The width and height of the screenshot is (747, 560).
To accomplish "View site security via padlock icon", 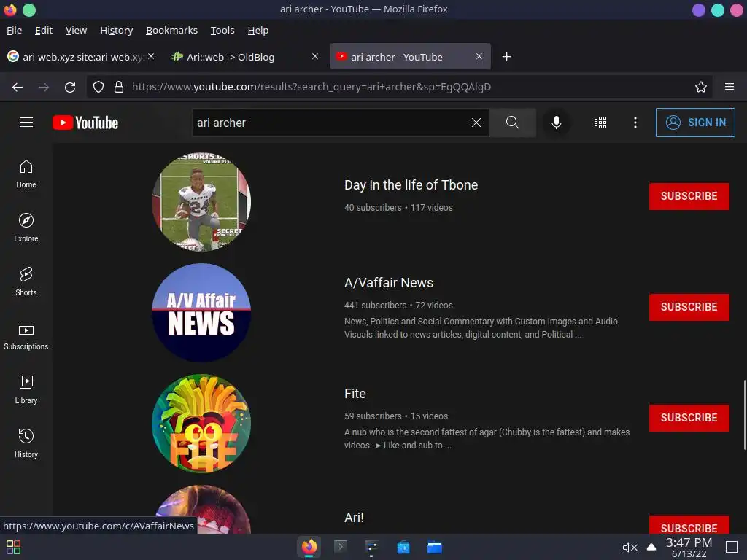I will click(119, 87).
